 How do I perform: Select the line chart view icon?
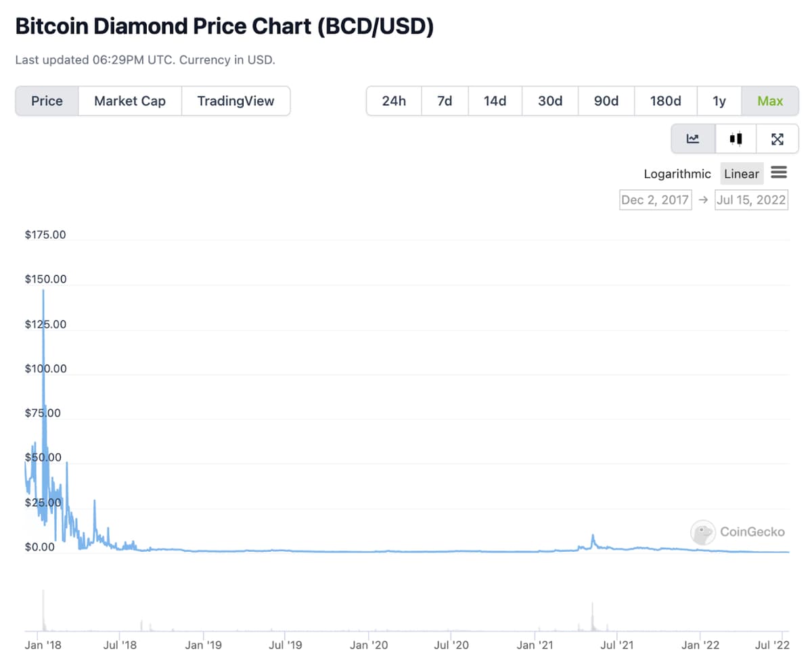(x=693, y=139)
